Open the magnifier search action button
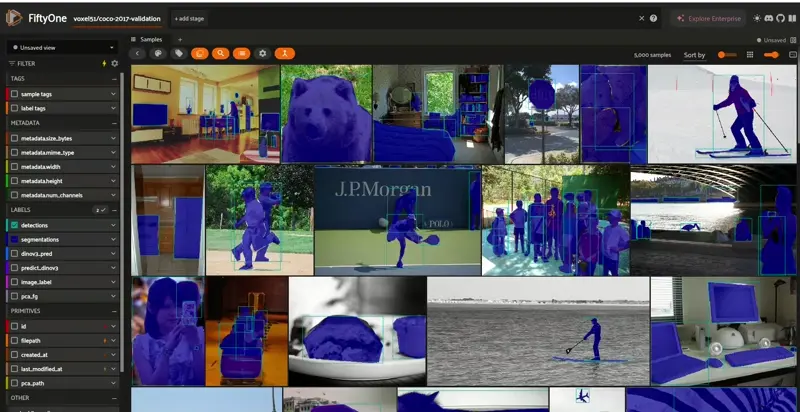The height and width of the screenshot is (412, 800). coord(220,54)
